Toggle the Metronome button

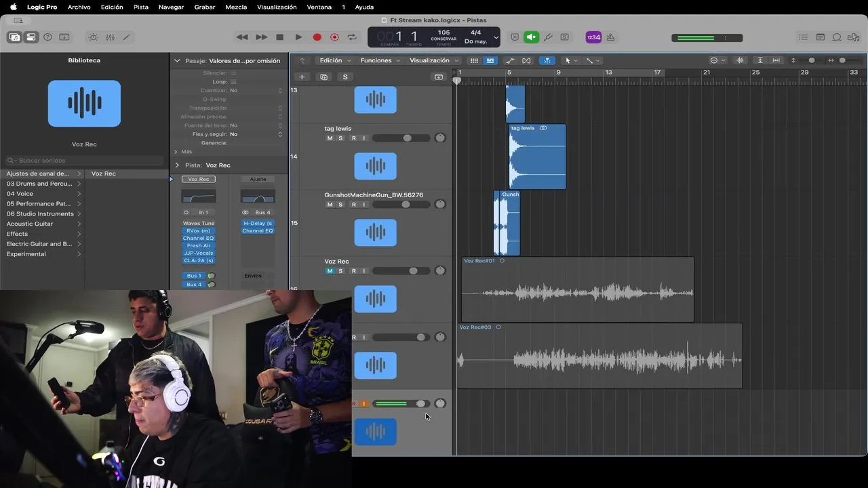tap(610, 37)
